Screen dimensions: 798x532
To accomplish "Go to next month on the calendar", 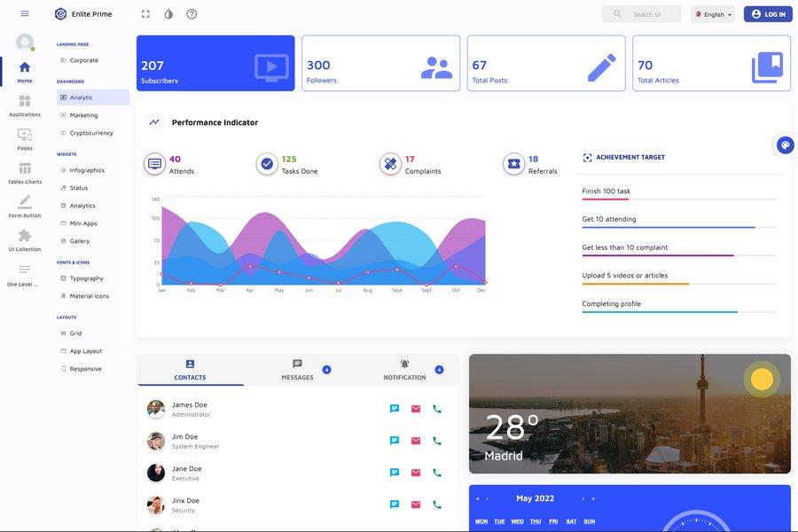I will click(x=583, y=497).
